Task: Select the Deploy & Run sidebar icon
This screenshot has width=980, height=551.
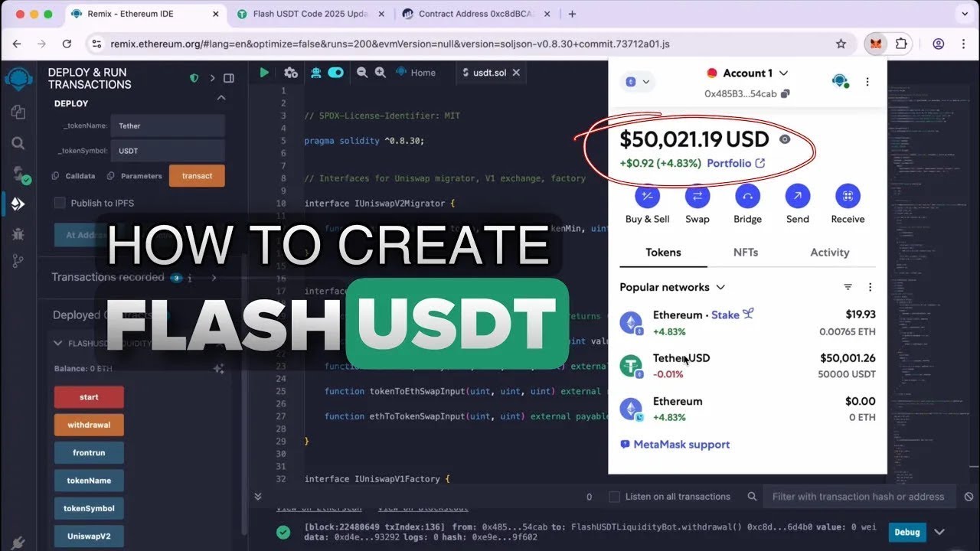Action: 18,204
